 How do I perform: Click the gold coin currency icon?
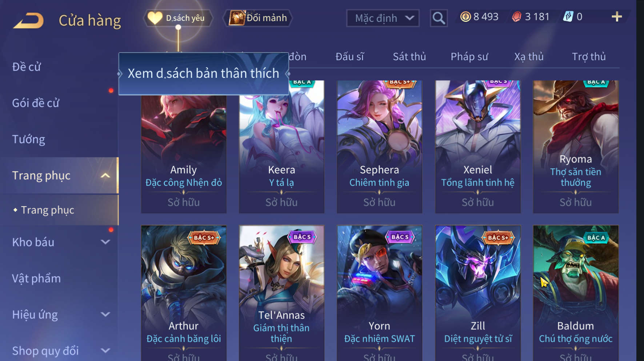tap(465, 17)
